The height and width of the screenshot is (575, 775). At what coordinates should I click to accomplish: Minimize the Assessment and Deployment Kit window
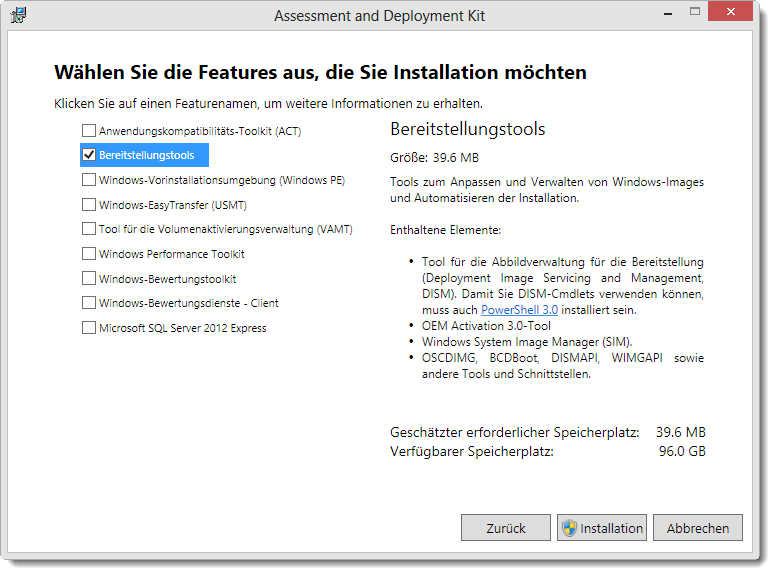[668, 13]
